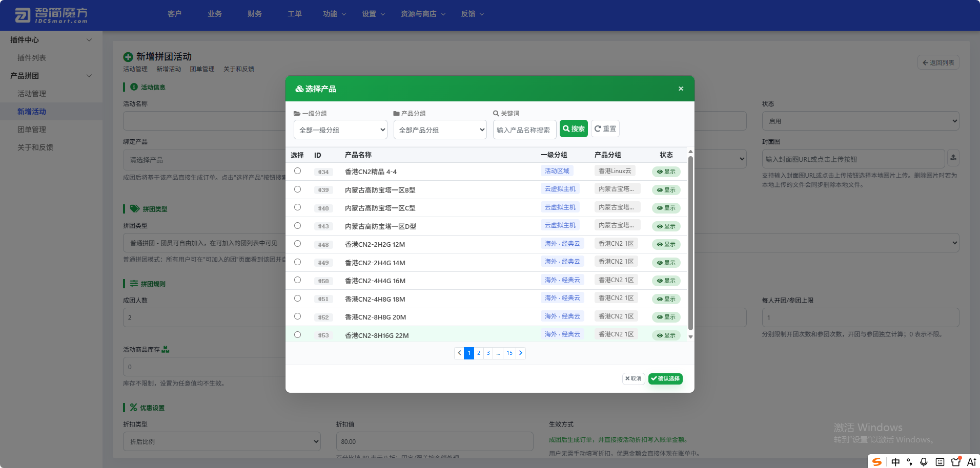Click the product list scrollbar's up arrow
The image size is (980, 468).
(690, 152)
